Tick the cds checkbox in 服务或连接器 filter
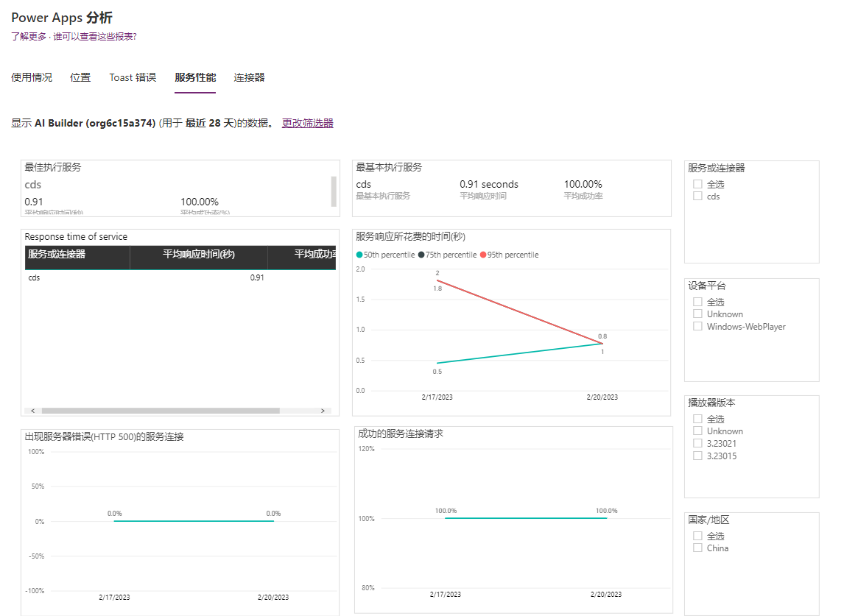This screenshot has width=844, height=616. pos(697,197)
